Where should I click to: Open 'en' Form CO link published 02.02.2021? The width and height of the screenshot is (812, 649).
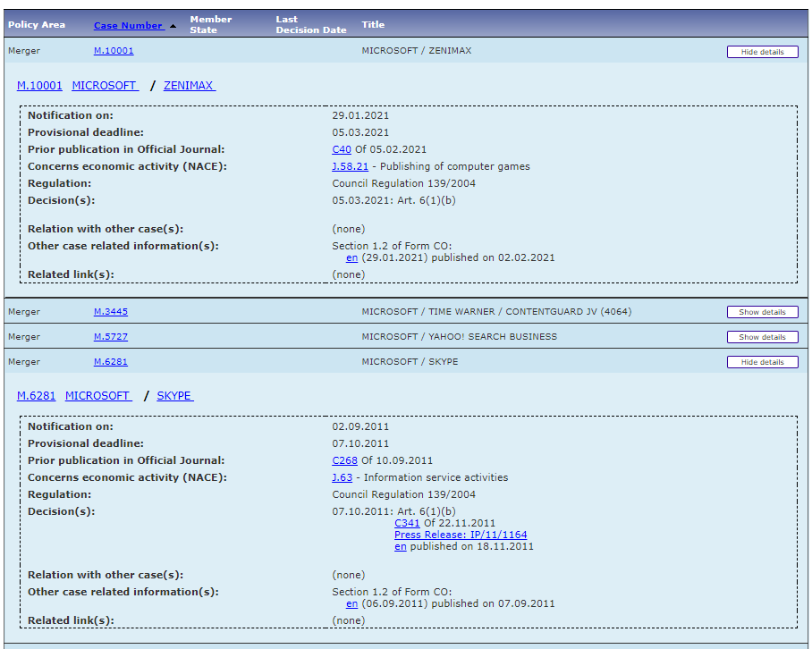[x=351, y=257]
